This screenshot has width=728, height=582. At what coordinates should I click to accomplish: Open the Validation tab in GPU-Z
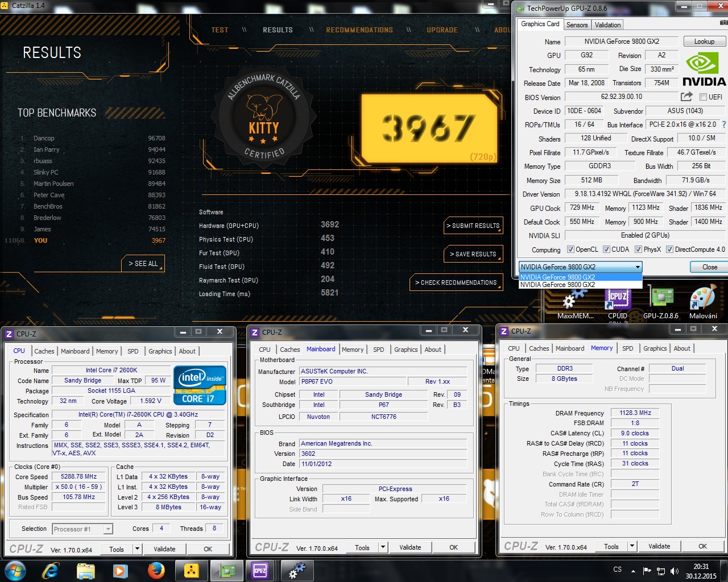607,25
